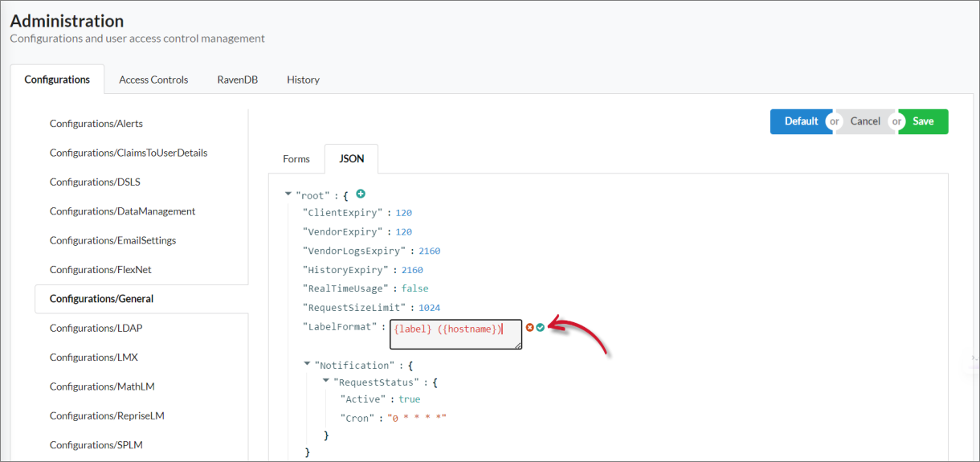The height and width of the screenshot is (462, 980).
Task: Open Configurations/DSLS
Action: 95,182
